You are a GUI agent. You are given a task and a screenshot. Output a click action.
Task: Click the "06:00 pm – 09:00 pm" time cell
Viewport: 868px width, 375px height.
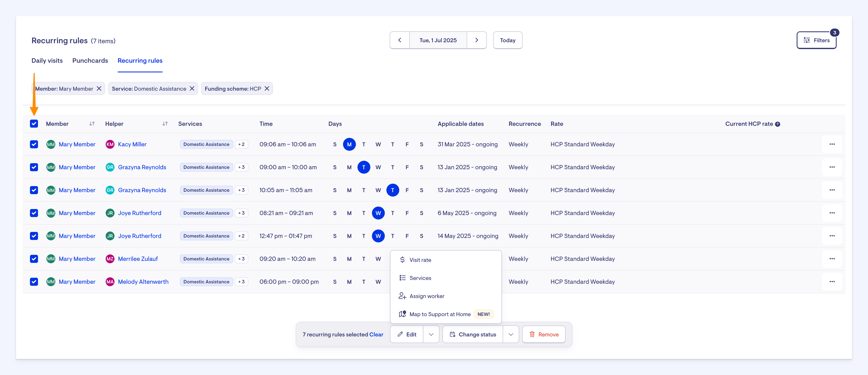pos(289,282)
